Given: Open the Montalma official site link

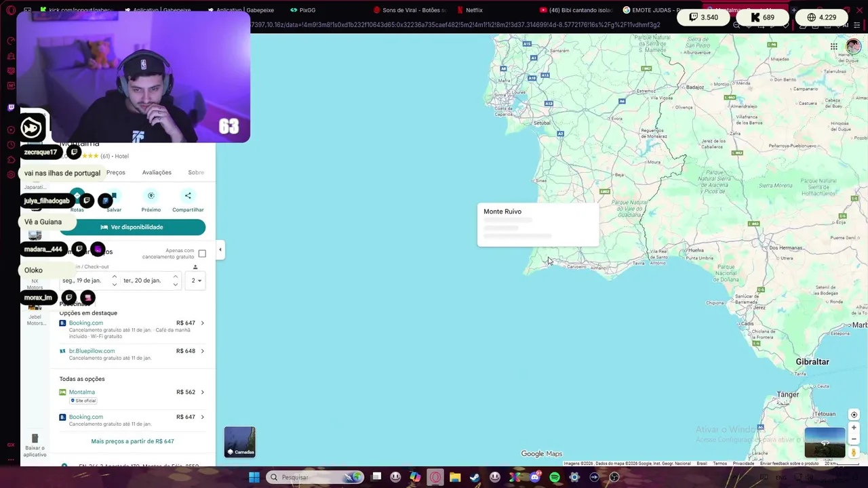Looking at the screenshot, I should 82,392.
